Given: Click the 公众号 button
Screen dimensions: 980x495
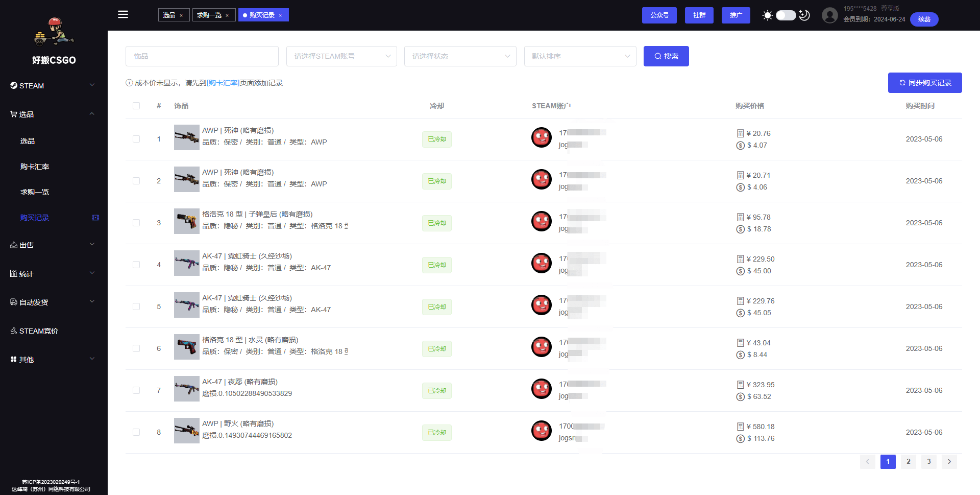Looking at the screenshot, I should (659, 15).
